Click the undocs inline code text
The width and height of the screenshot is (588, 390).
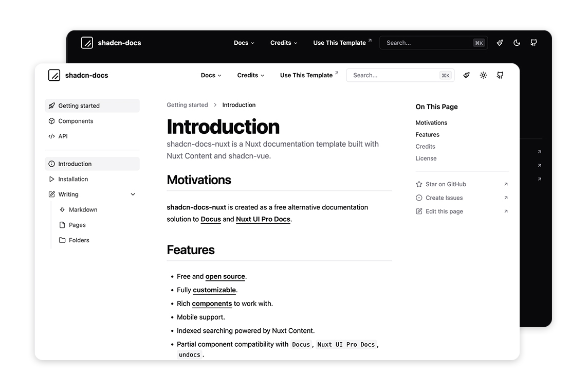[x=189, y=354]
